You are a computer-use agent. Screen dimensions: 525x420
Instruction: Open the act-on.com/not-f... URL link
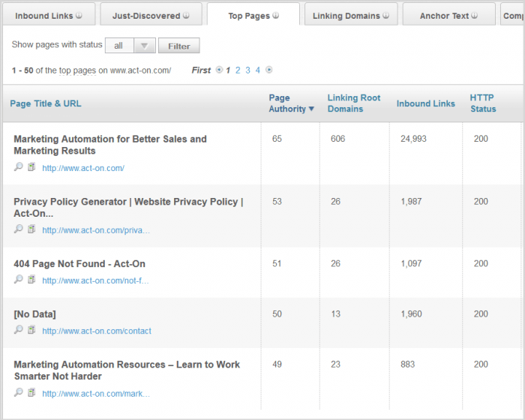[95, 280]
